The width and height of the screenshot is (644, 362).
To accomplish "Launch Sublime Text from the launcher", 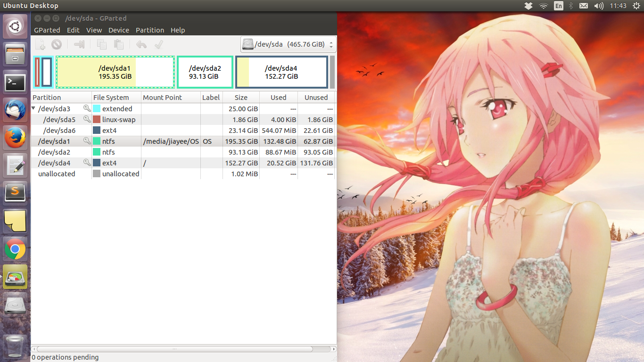I will (x=15, y=194).
